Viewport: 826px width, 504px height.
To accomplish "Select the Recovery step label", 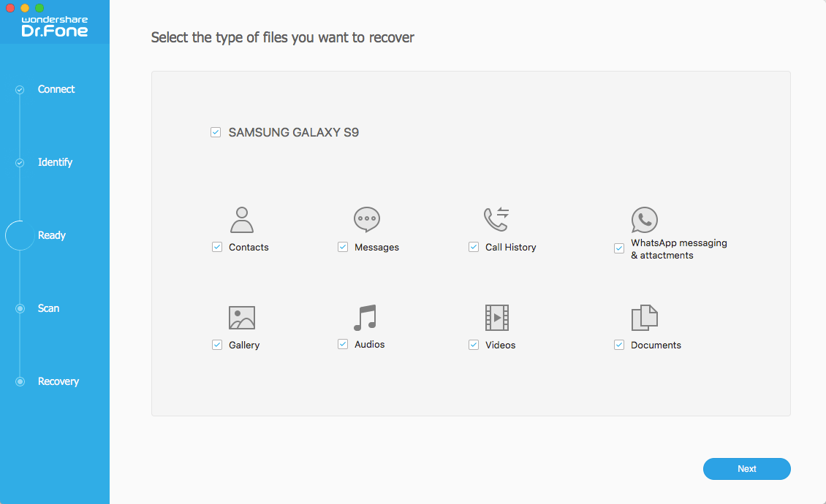I will coord(58,381).
